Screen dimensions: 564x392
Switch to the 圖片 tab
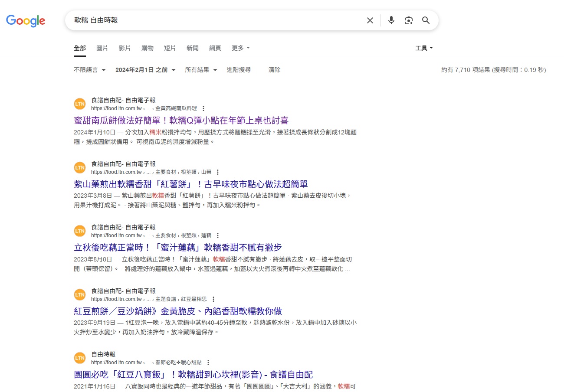click(102, 48)
